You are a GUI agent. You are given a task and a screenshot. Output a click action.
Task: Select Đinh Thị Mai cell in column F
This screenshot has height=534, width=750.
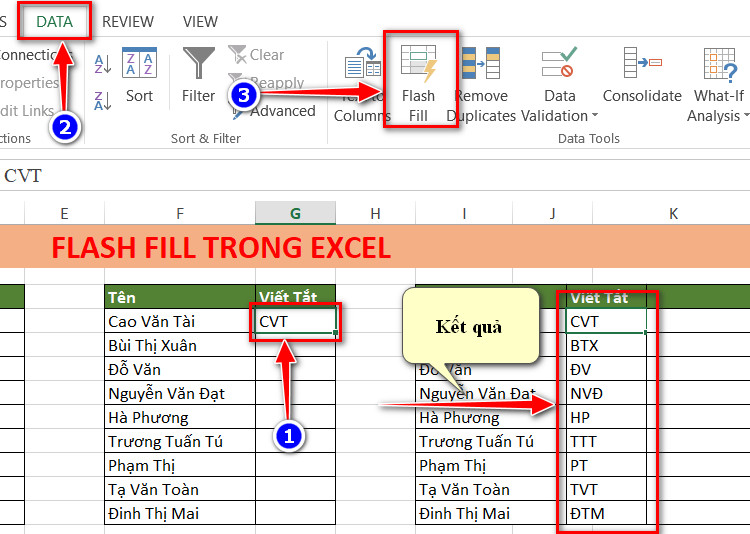tap(180, 513)
